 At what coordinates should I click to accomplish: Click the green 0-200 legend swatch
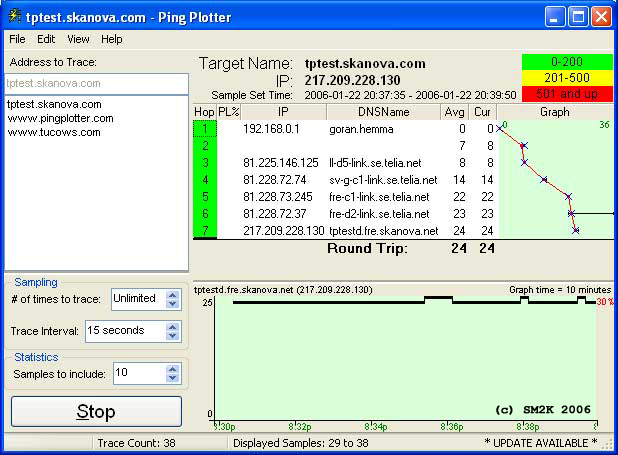(x=567, y=62)
